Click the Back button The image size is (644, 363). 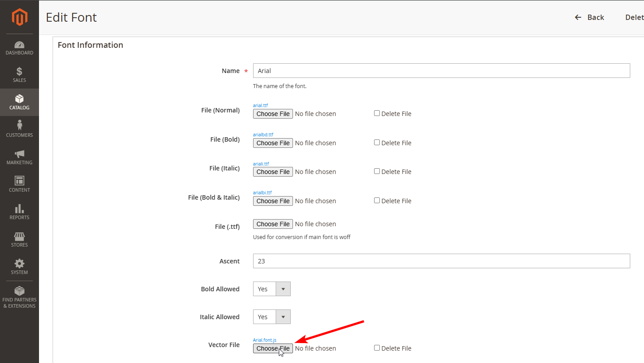click(589, 17)
